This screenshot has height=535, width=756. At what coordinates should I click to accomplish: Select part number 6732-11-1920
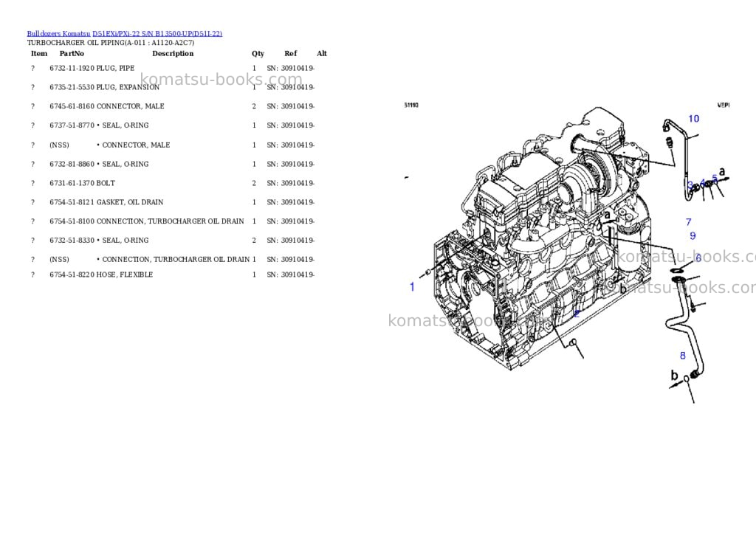tap(72, 69)
